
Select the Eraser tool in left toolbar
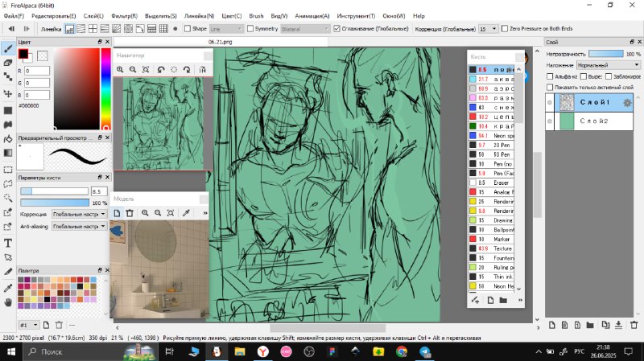click(x=8, y=63)
